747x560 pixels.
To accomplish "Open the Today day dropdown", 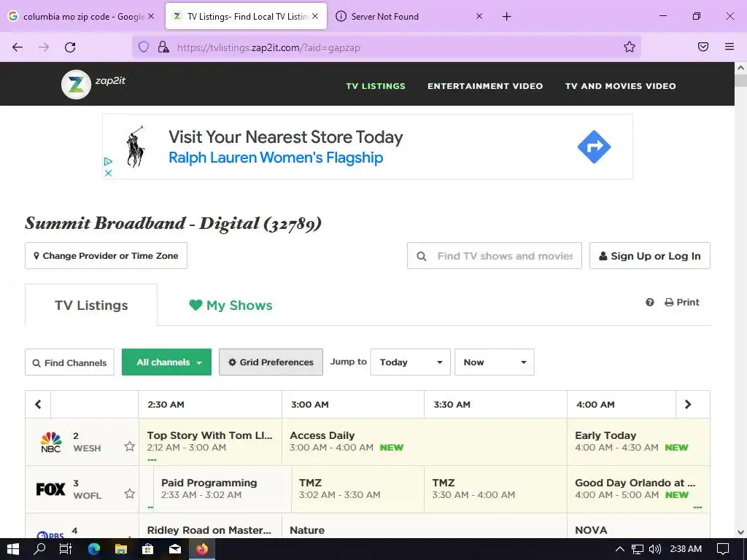I will pyautogui.click(x=411, y=362).
